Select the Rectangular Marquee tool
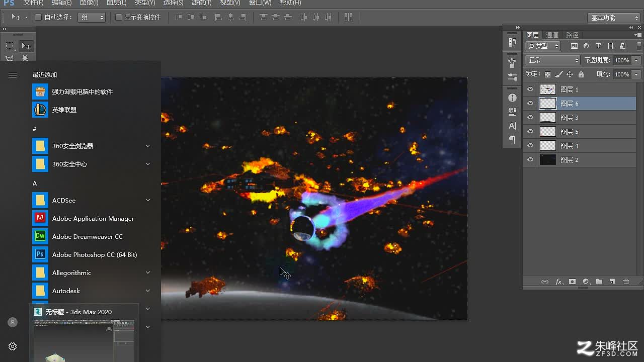 10,46
